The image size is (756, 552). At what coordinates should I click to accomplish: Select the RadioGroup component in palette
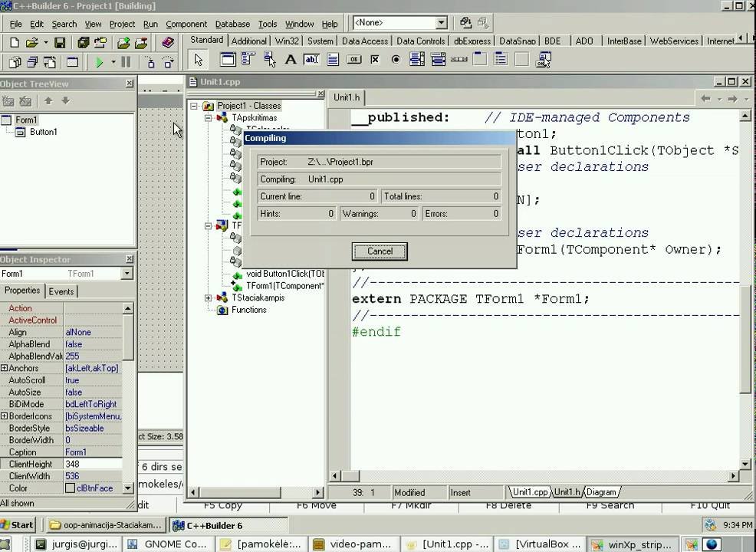click(x=501, y=60)
